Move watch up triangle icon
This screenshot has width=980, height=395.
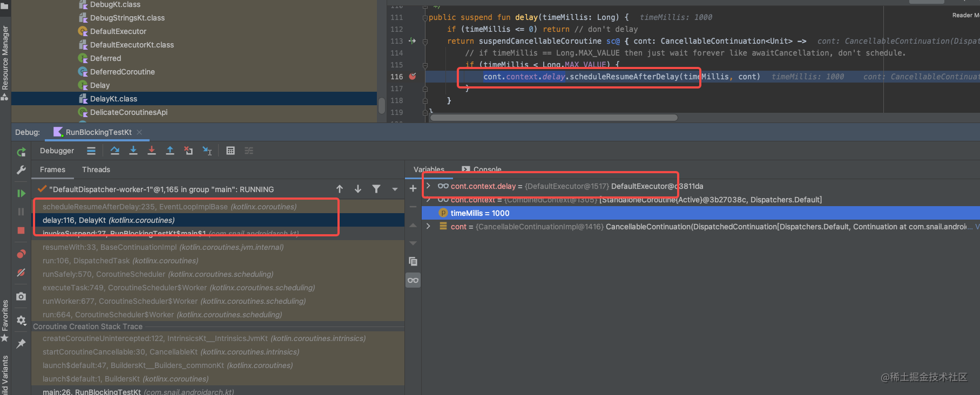pyautogui.click(x=413, y=225)
